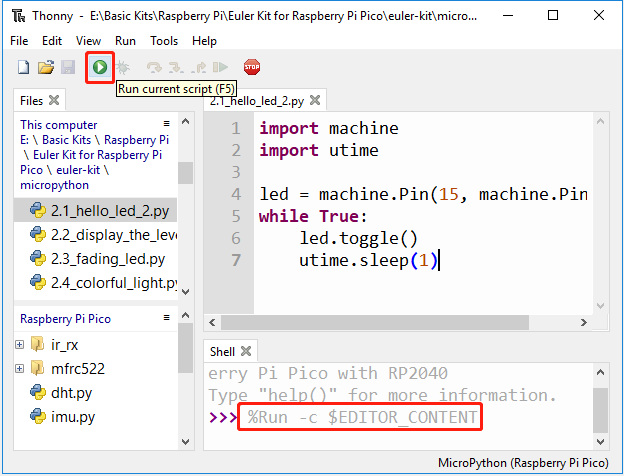This screenshot has height=476, width=624.
Task: Click code line 'led.toggle()'
Action: 358,238
